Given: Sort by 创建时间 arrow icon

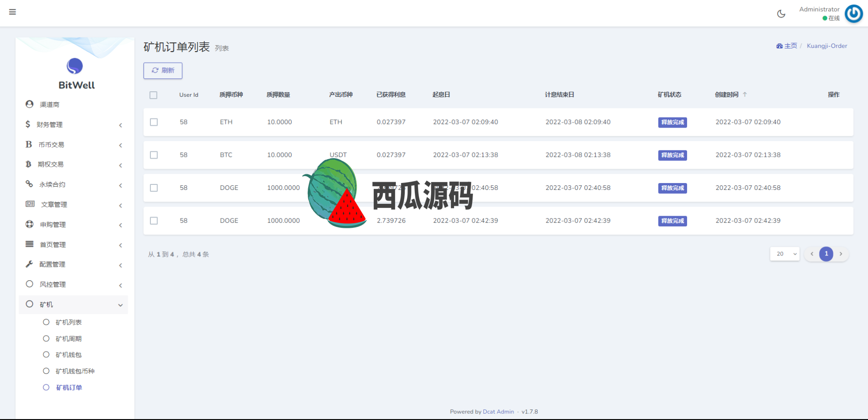Looking at the screenshot, I should 745,95.
